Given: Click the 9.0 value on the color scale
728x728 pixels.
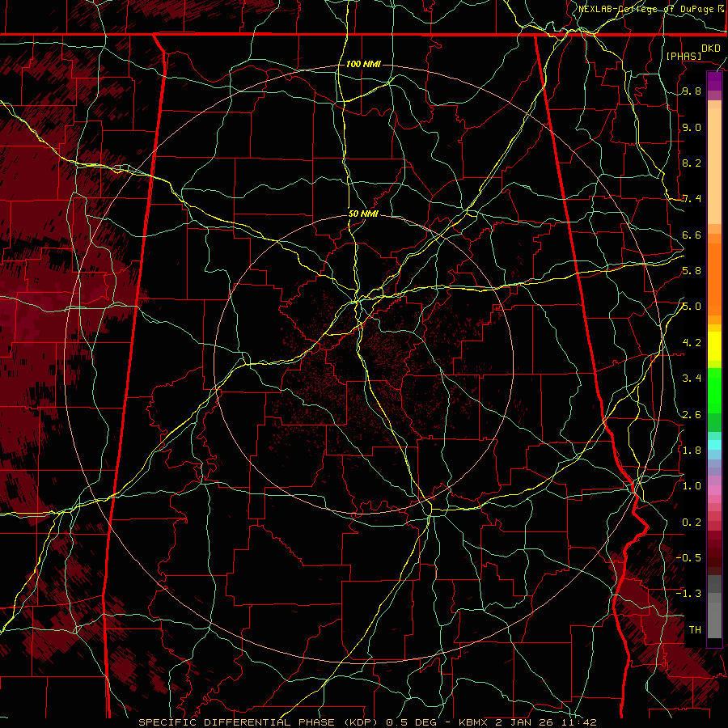Looking at the screenshot, I should (692, 127).
